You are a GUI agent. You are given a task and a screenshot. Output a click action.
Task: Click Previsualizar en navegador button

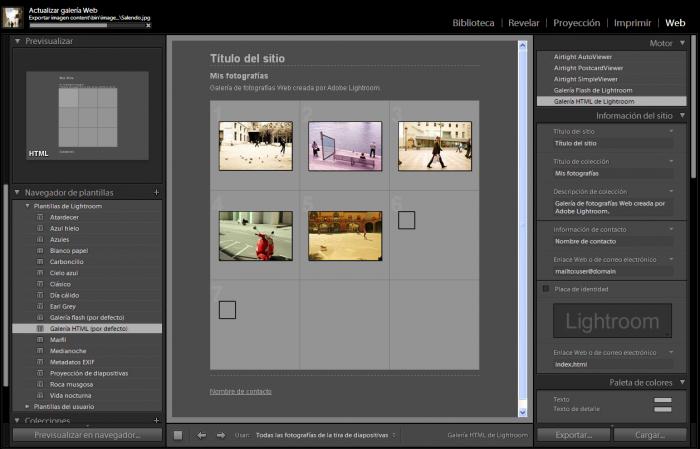[x=85, y=435]
